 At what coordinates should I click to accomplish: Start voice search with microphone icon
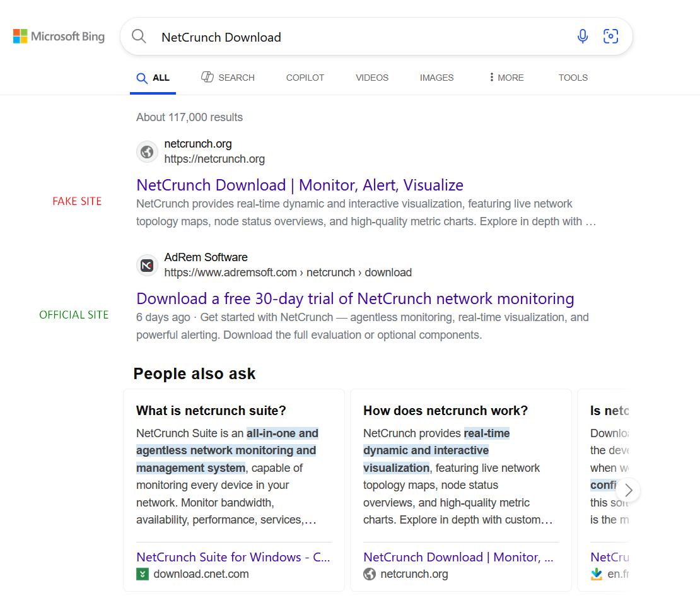click(583, 36)
